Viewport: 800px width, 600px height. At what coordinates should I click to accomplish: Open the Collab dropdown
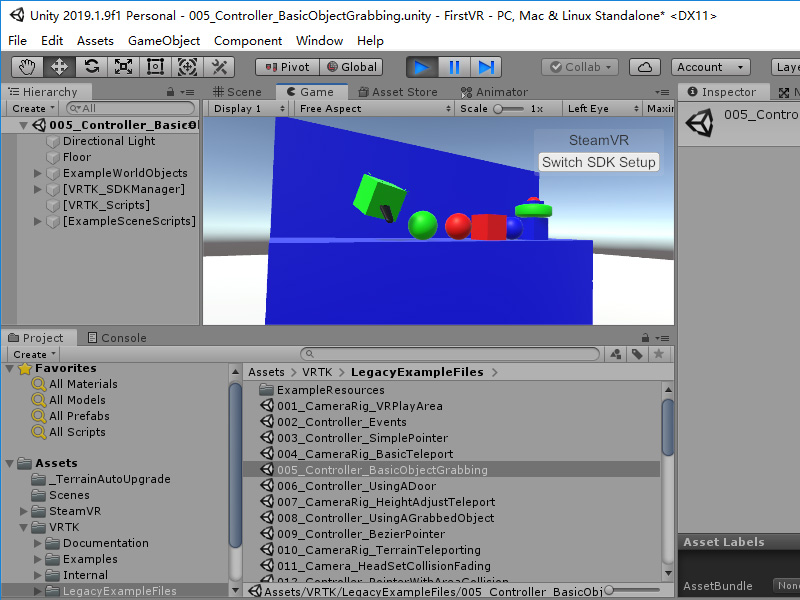click(580, 67)
